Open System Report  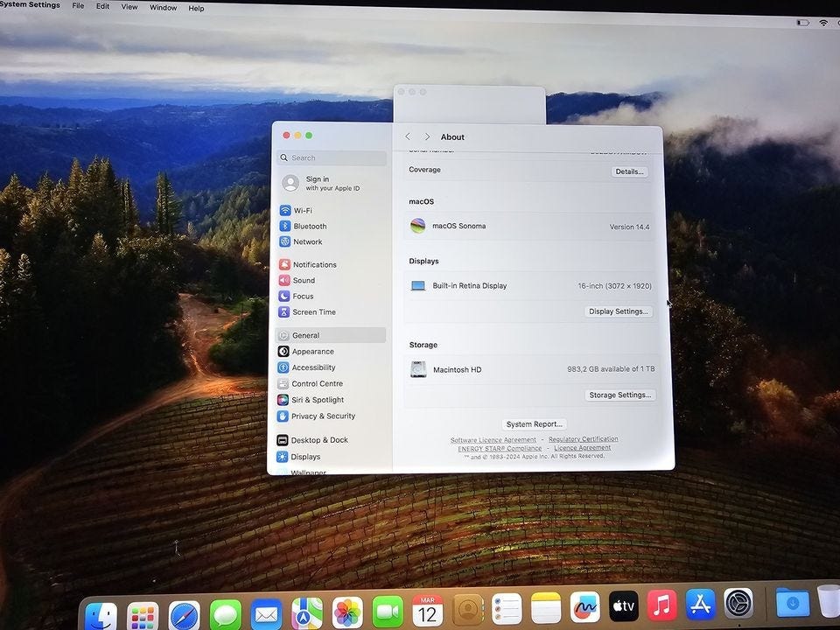pyautogui.click(x=534, y=423)
